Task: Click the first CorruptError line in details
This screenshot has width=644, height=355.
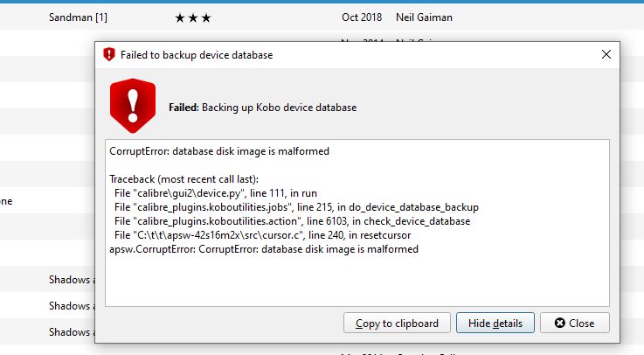Action: pos(219,151)
